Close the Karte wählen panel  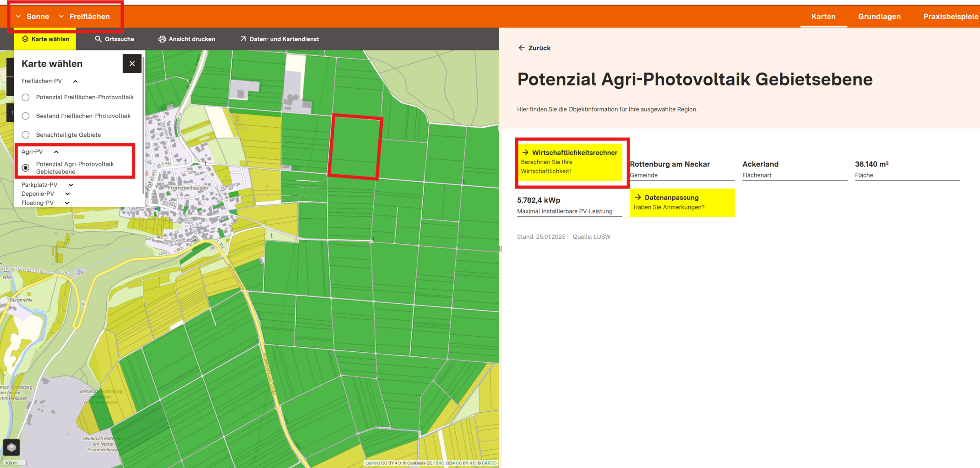coord(132,64)
